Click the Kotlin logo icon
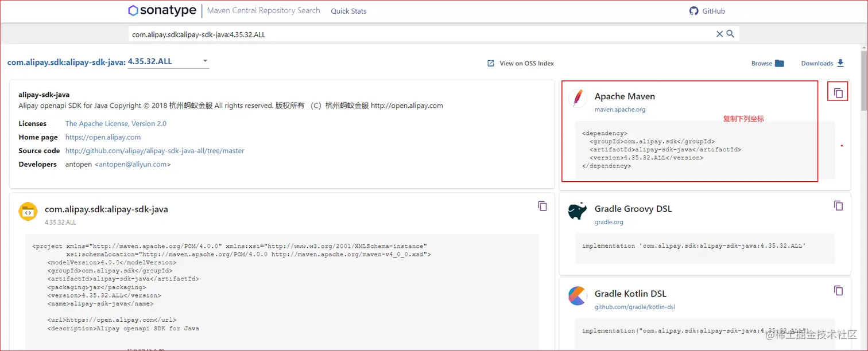868x351 pixels. [578, 296]
